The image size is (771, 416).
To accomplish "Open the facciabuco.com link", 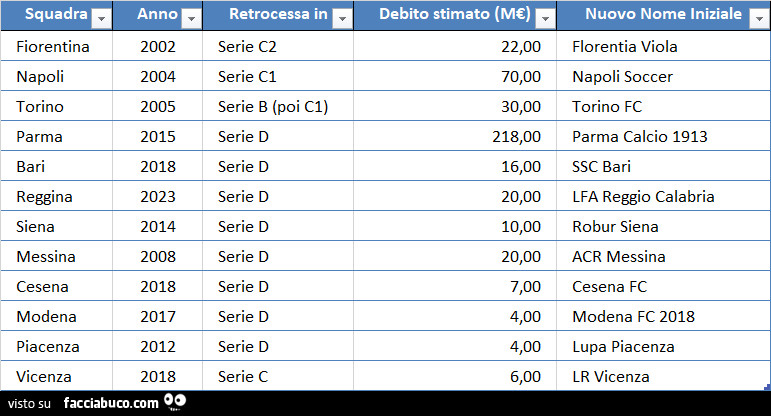I will point(111,403).
